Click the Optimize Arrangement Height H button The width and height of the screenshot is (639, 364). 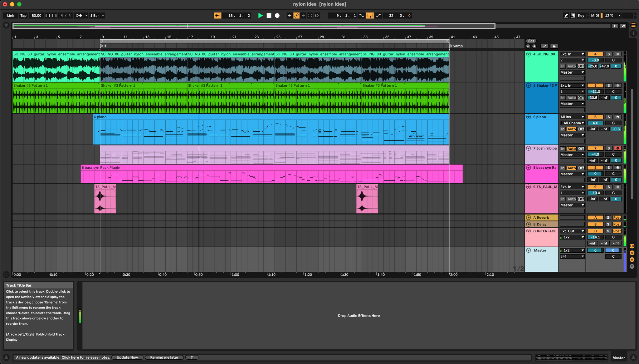click(615, 26)
